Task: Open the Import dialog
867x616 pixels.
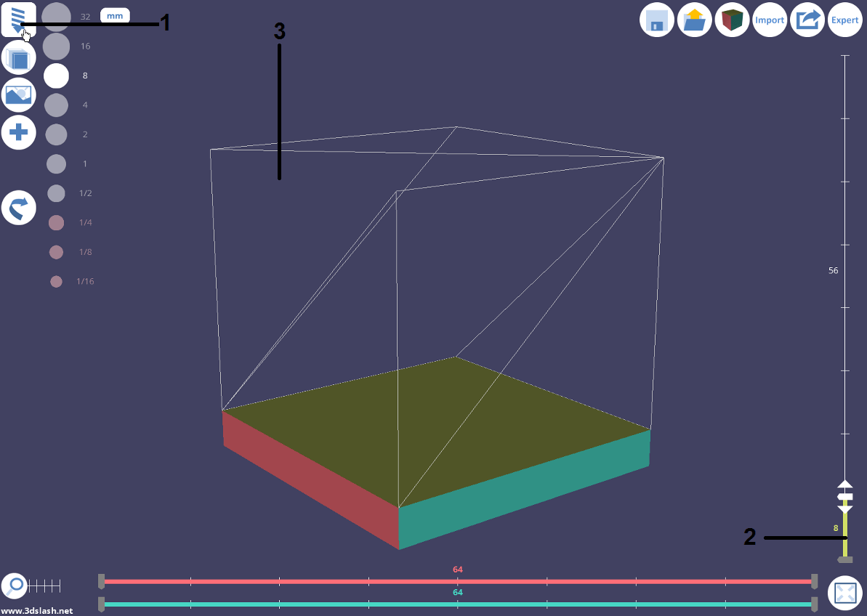Action: point(770,20)
